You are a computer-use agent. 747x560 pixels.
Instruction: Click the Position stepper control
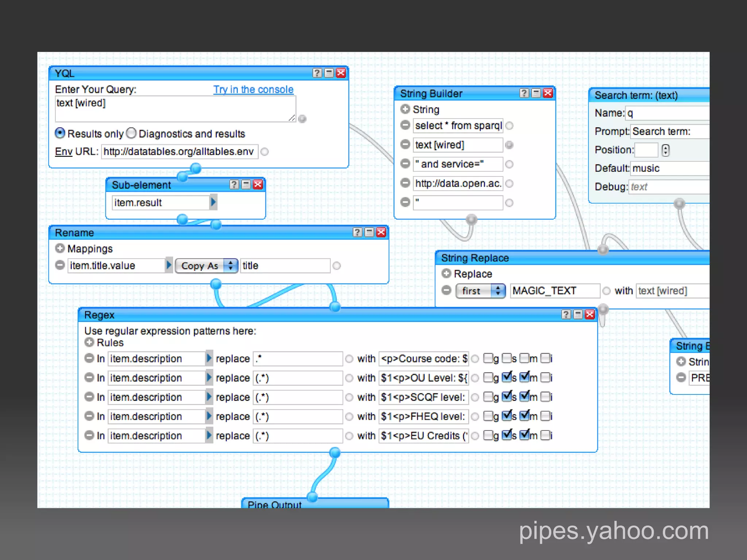pos(666,150)
